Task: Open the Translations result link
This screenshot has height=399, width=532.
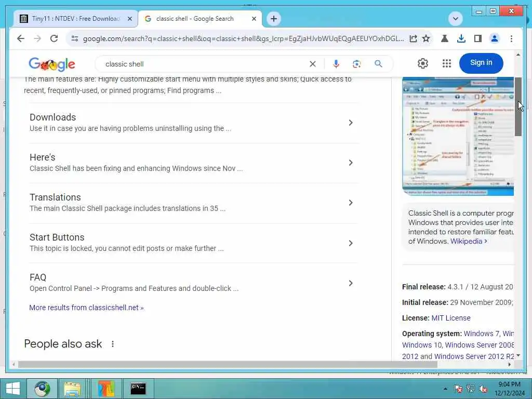Action: tap(55, 197)
